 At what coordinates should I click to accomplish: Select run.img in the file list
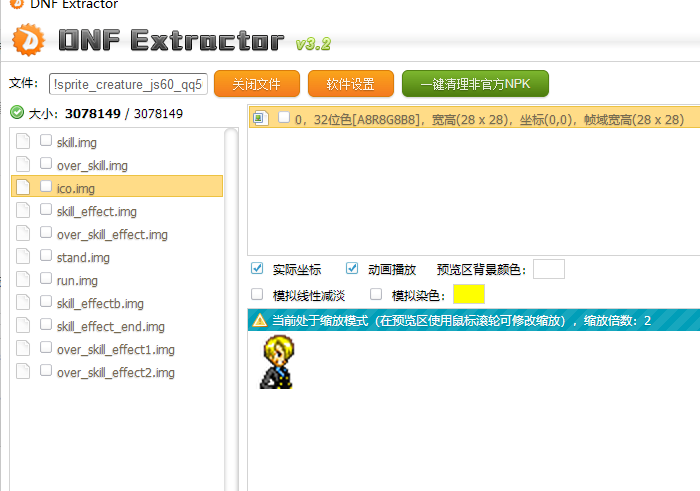77,281
